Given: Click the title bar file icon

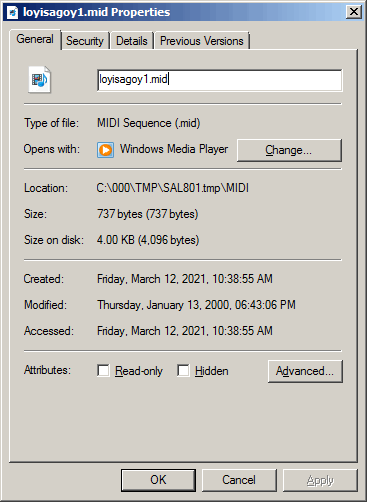Looking at the screenshot, I should click(x=12, y=12).
